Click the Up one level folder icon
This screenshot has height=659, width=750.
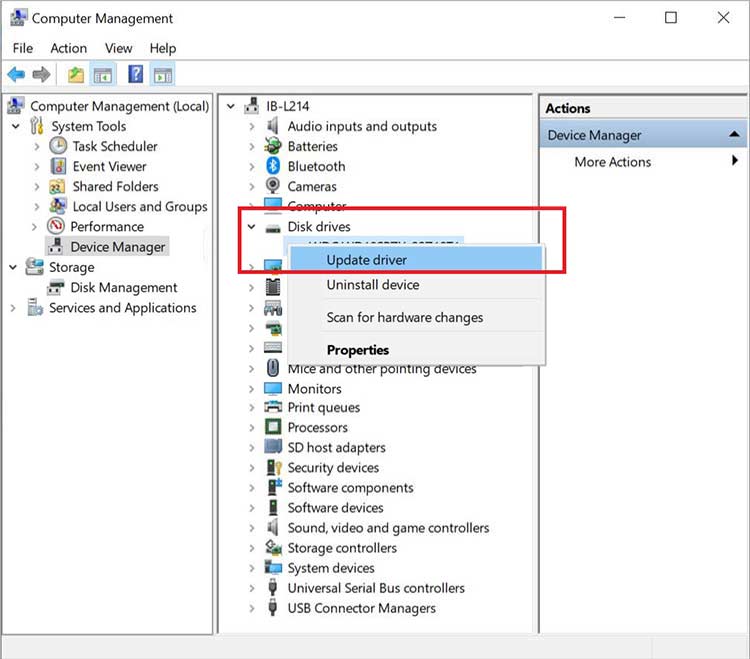tap(76, 74)
